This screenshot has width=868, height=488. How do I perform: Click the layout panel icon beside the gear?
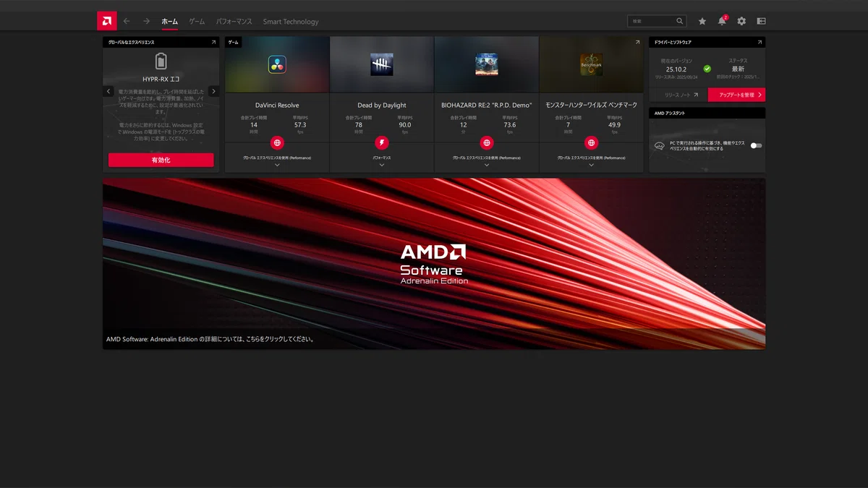click(x=761, y=21)
